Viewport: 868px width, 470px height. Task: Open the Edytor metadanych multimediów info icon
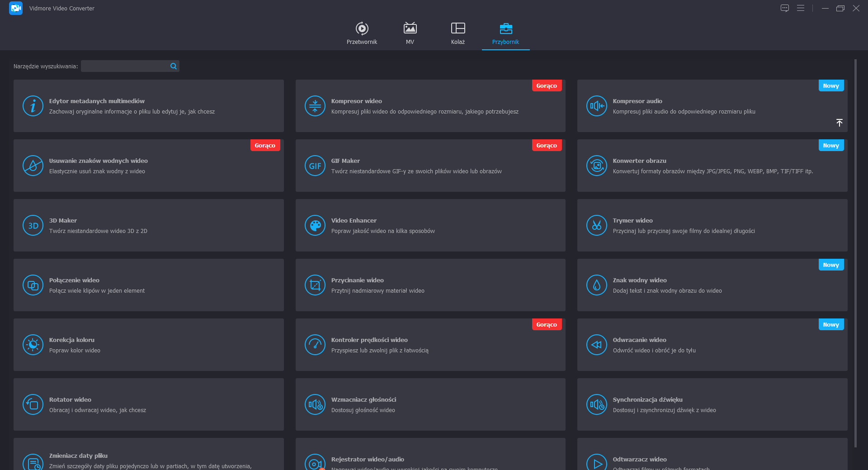(33, 106)
